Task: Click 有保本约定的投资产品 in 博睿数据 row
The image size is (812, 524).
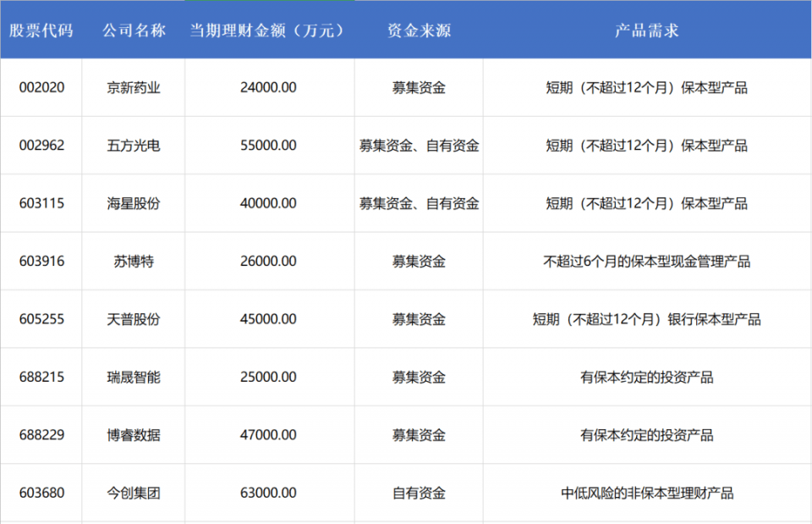Action: coord(647,435)
